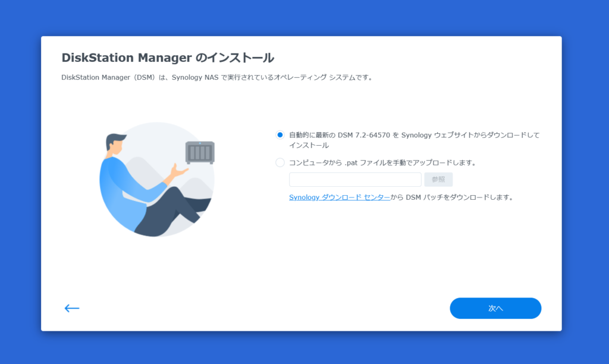The image size is (609, 364).
Task: Click the DiskStation Manager のインストール heading
Action: [x=168, y=58]
